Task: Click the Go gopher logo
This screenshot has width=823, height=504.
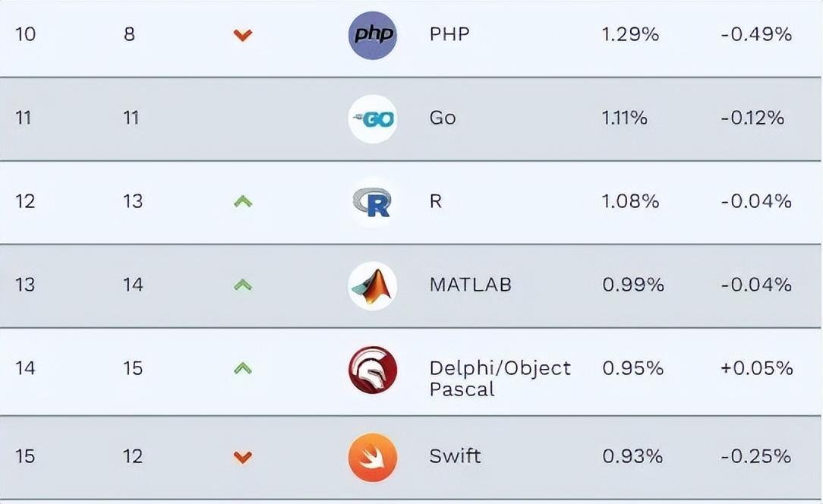Action: pyautogui.click(x=373, y=119)
